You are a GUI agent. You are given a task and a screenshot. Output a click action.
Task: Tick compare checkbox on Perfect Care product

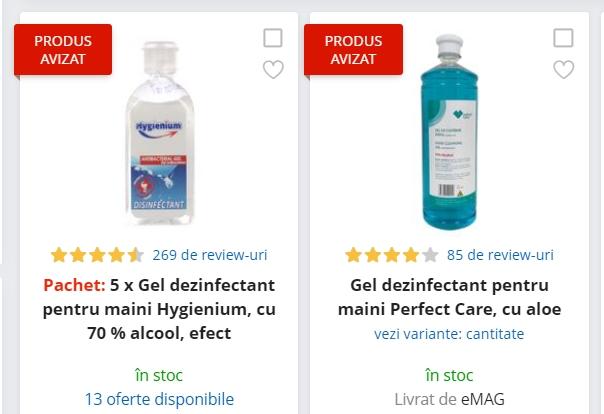564,38
